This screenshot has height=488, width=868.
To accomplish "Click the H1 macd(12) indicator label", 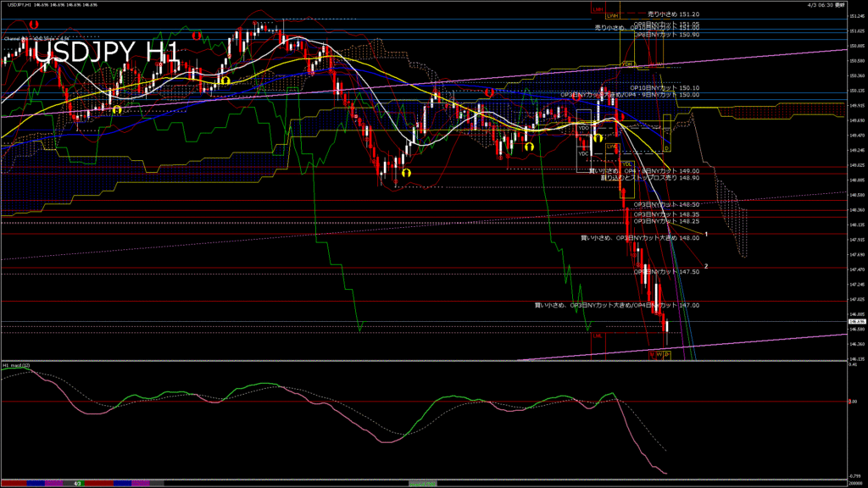I will (x=17, y=365).
